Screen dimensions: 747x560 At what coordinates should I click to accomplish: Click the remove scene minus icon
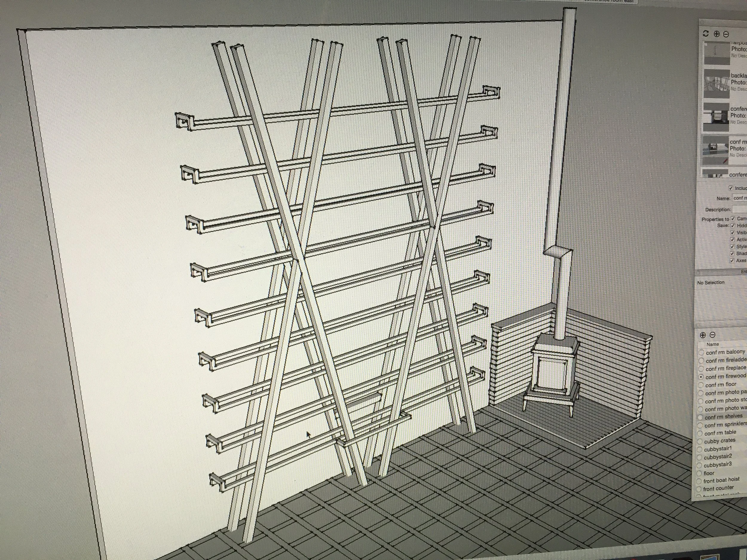(x=726, y=34)
